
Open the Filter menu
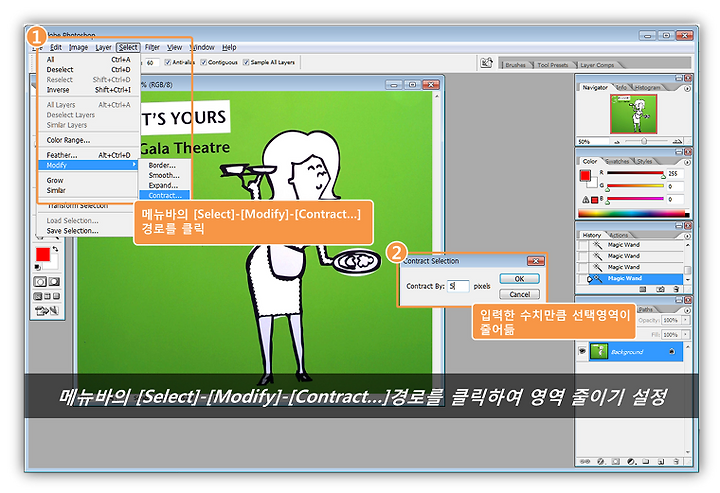152,47
